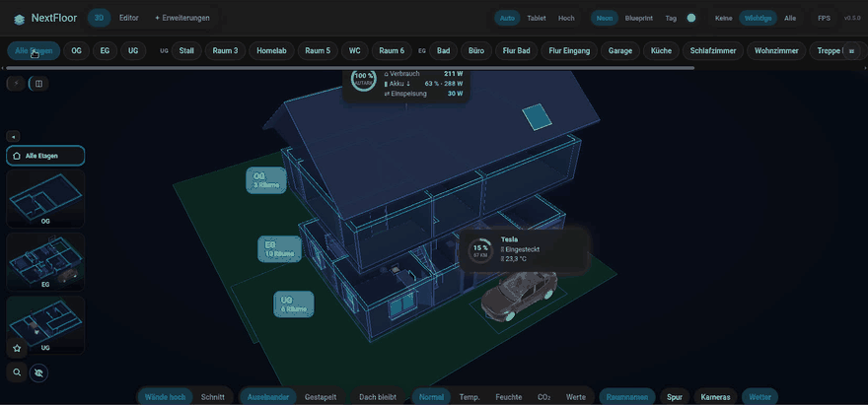Screen dimensions: 868x405
Task: Toggle the FPS display
Action: coord(825,19)
